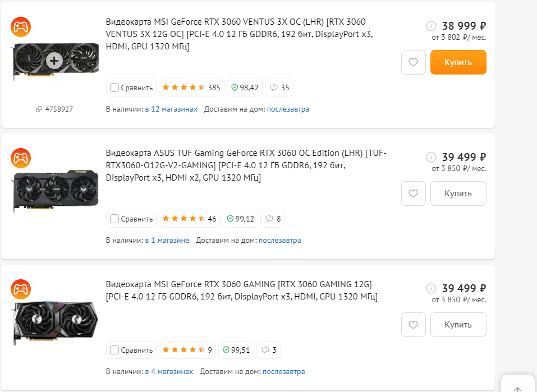Screen dimensions: 537x392
Task: Add ASUS TUF Gaming card to wishlist
Action: click(414, 193)
